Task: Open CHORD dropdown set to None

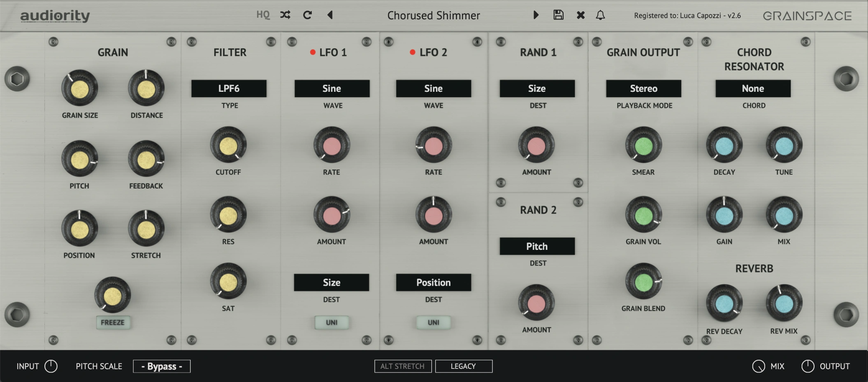Action: (x=753, y=89)
